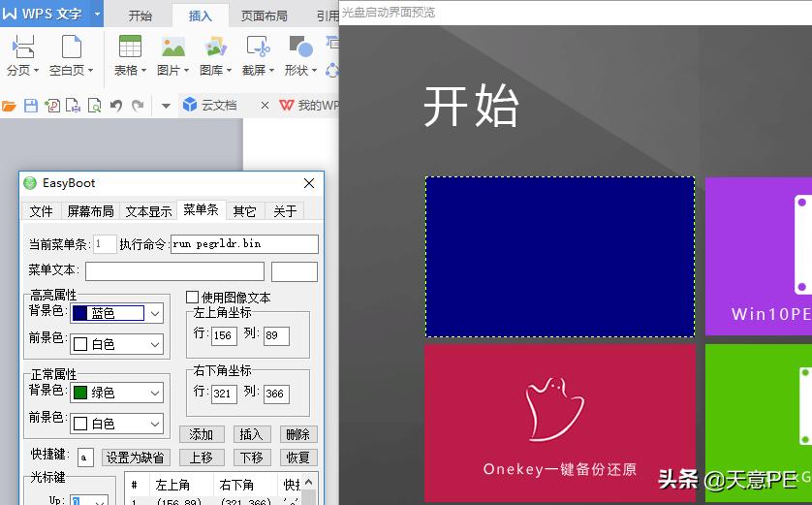
Task: Open the quick access toolbar customize dropdown
Action: [x=166, y=107]
